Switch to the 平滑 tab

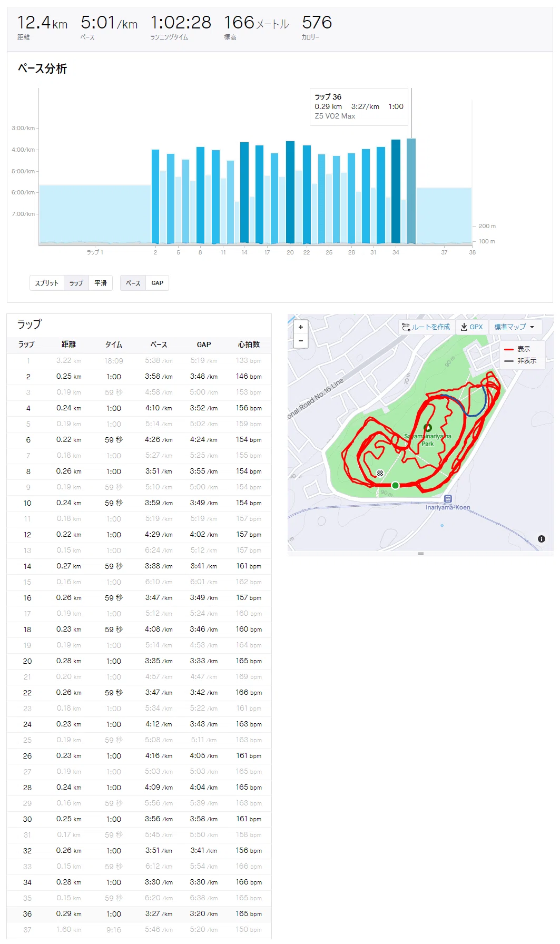(101, 283)
